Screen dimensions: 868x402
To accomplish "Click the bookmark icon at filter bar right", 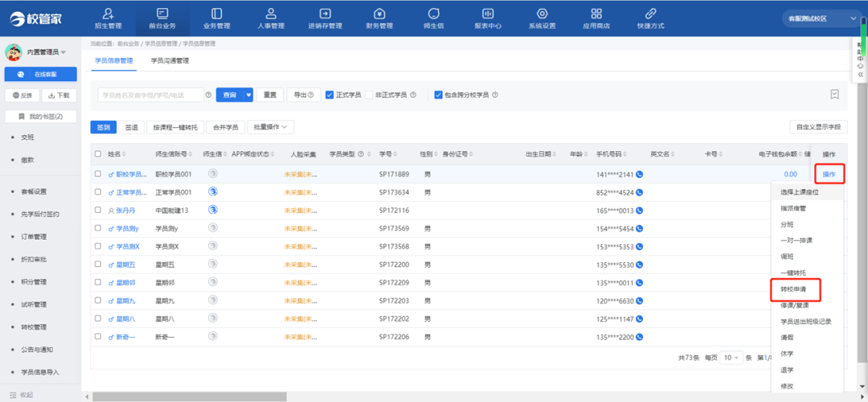I will click(x=835, y=95).
